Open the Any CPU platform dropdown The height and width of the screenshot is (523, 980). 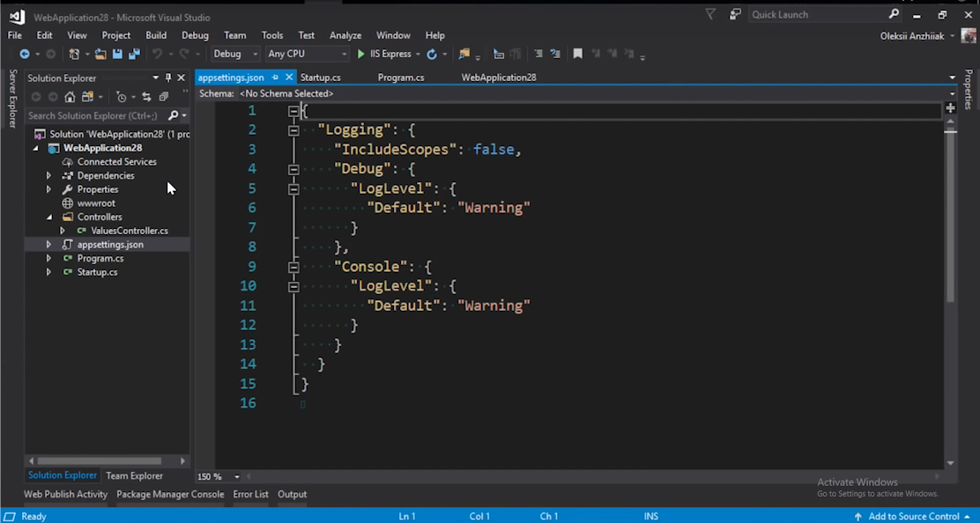[x=307, y=55]
